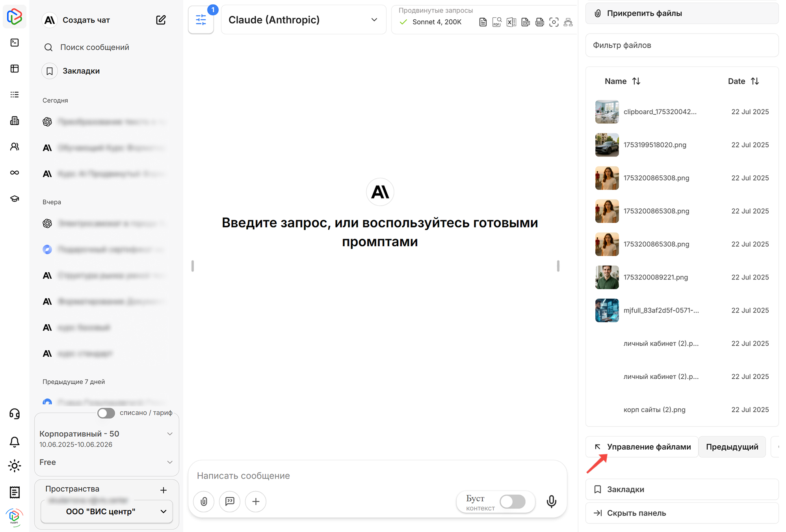Click the user avatar logo at bottom left
This screenshot has width=786, height=532.
point(15,516)
